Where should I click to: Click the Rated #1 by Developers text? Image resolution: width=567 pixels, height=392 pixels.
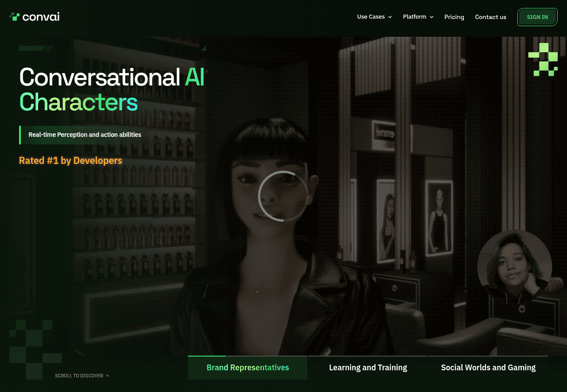[x=70, y=160]
